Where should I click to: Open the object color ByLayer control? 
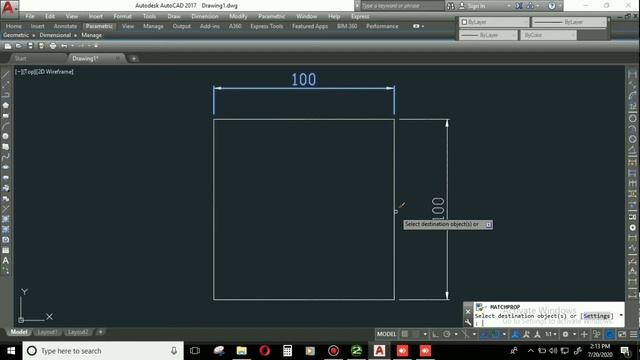pos(494,22)
